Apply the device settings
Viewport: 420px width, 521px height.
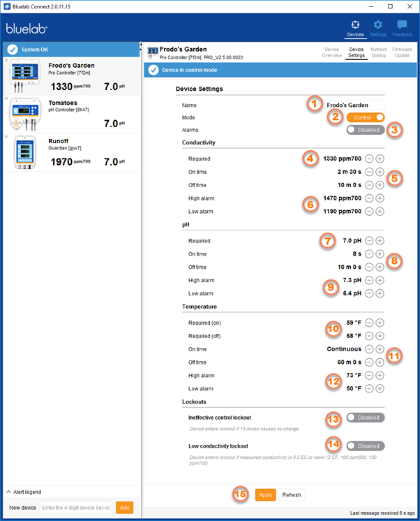(x=265, y=494)
